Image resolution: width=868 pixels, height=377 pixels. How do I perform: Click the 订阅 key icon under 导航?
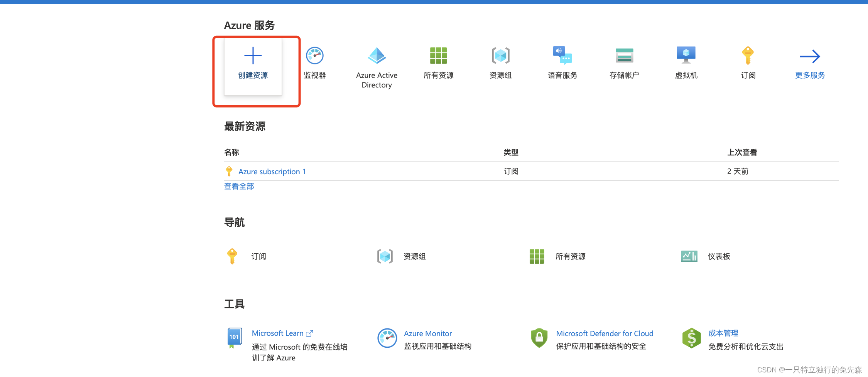pos(232,256)
